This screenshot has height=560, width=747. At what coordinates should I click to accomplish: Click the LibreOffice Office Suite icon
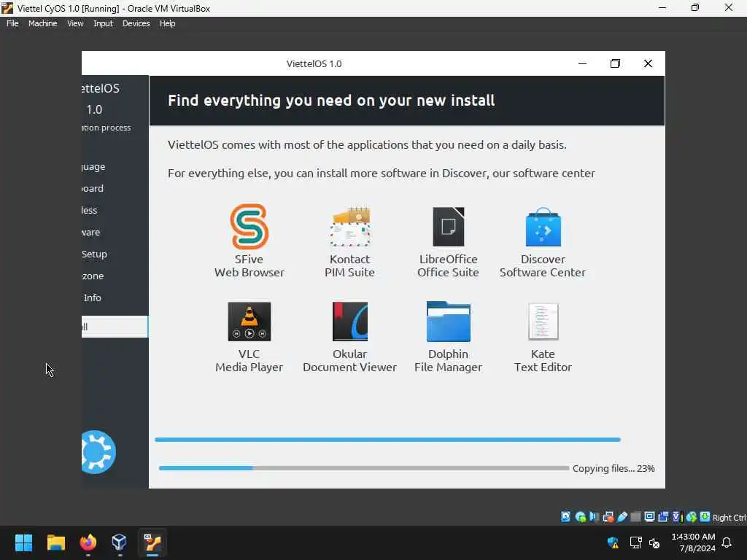click(x=449, y=227)
